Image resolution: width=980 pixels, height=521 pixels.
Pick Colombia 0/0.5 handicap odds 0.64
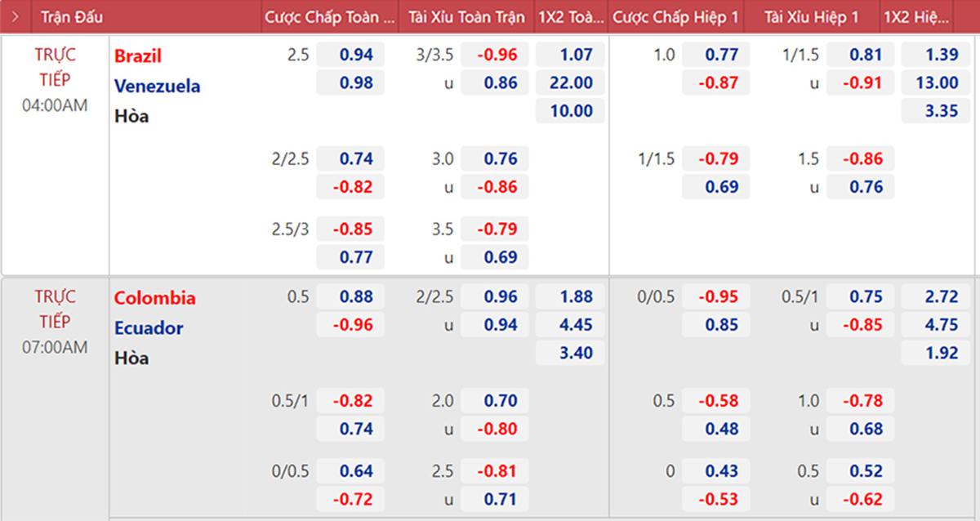click(350, 470)
